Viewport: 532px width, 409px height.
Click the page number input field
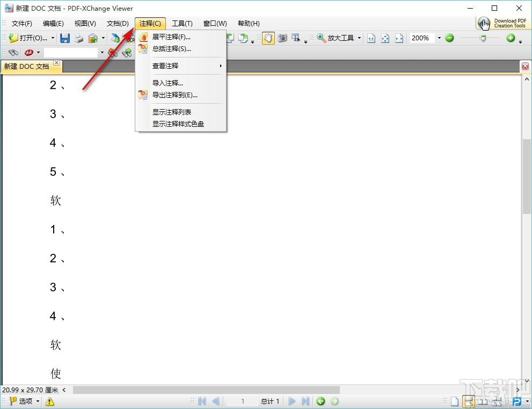tap(243, 401)
